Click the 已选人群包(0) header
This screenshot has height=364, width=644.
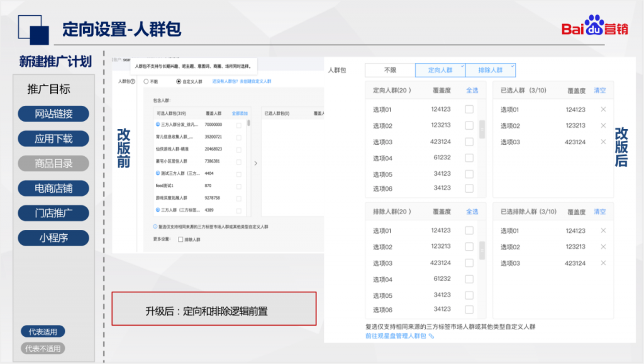[x=277, y=113]
